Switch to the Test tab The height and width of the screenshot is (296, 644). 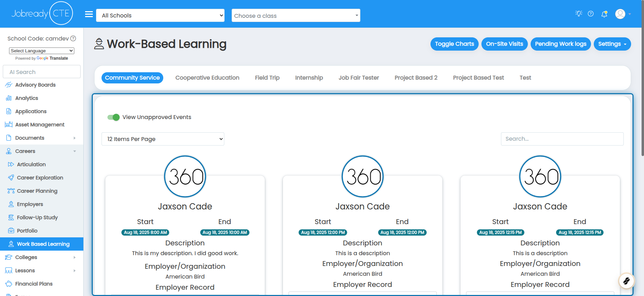click(525, 78)
